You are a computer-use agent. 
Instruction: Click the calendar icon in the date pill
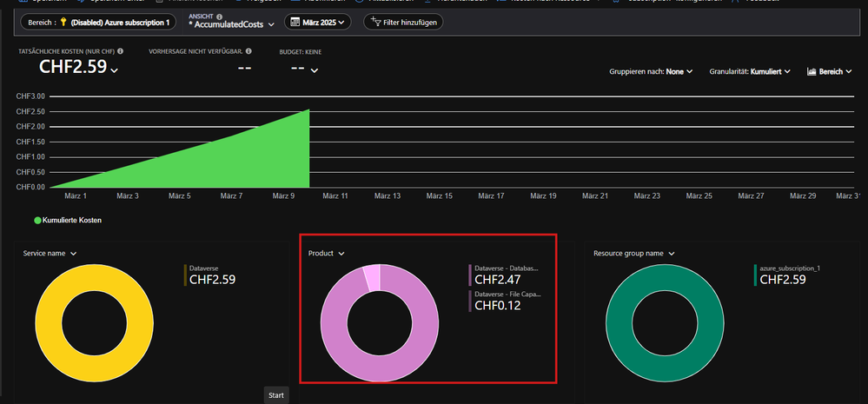(295, 23)
